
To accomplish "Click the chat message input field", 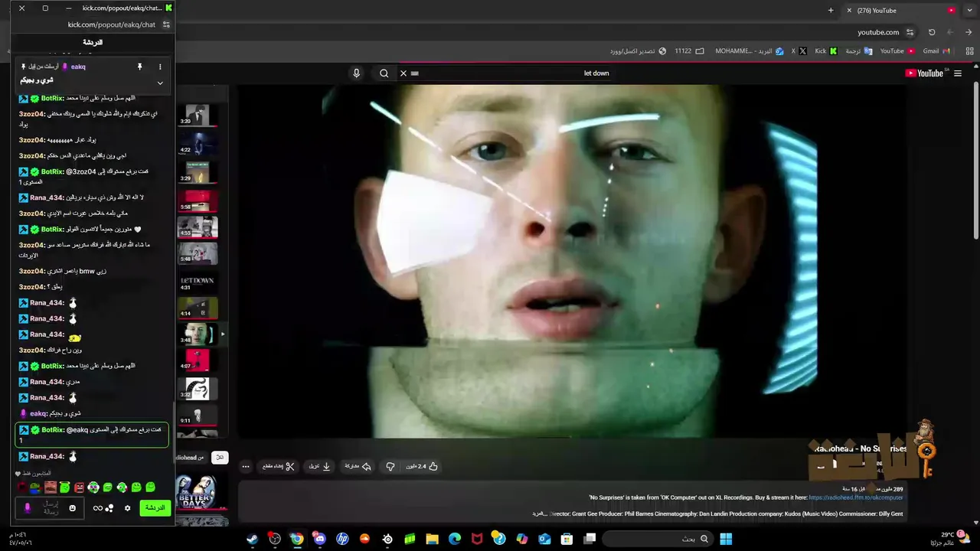I will [x=51, y=508].
